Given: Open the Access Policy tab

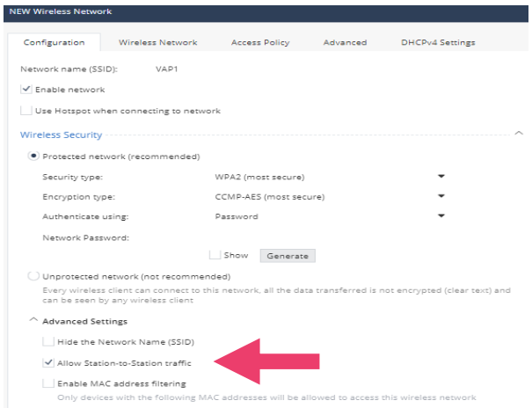Looking at the screenshot, I should [259, 42].
